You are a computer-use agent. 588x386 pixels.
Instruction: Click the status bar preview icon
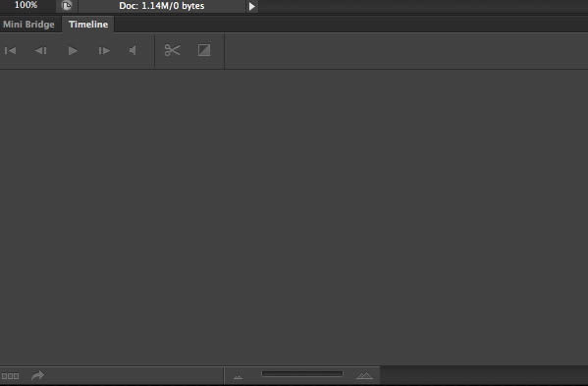pos(67,6)
